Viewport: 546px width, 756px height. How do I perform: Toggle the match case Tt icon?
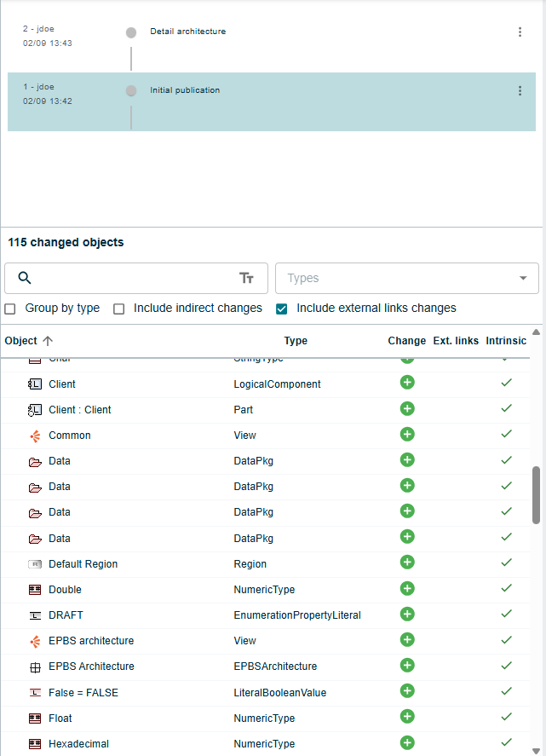(246, 278)
